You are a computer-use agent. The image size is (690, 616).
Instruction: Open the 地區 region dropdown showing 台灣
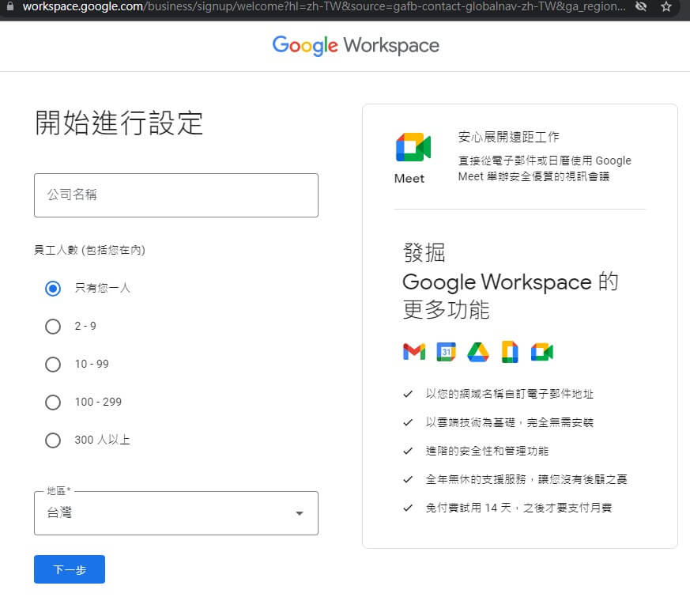click(x=175, y=512)
